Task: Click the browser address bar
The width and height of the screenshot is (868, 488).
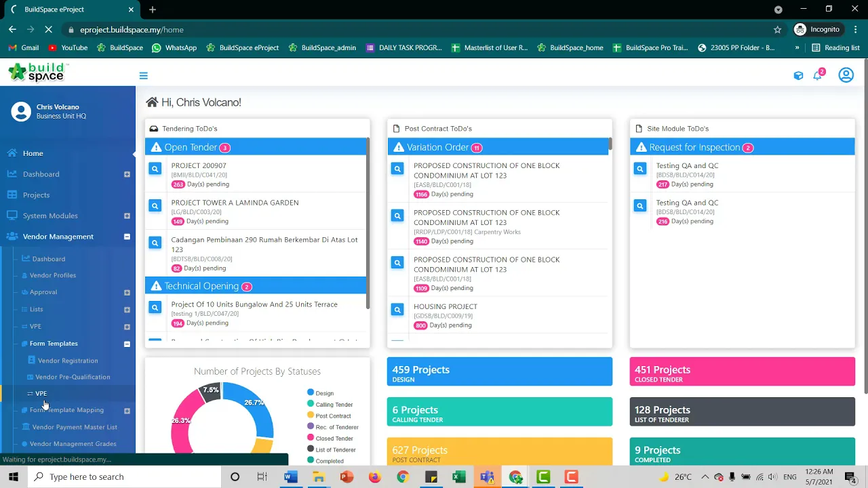Action: [420, 30]
